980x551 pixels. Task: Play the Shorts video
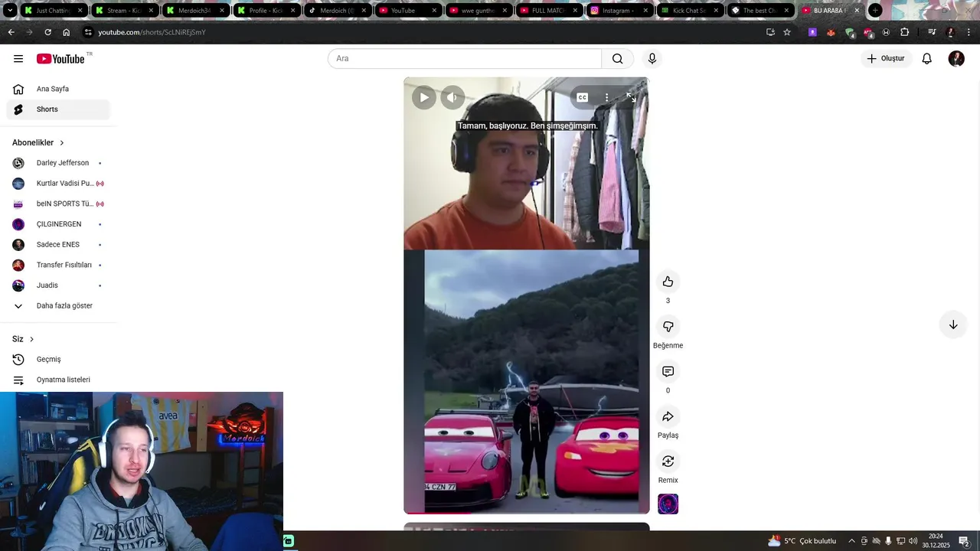424,97
